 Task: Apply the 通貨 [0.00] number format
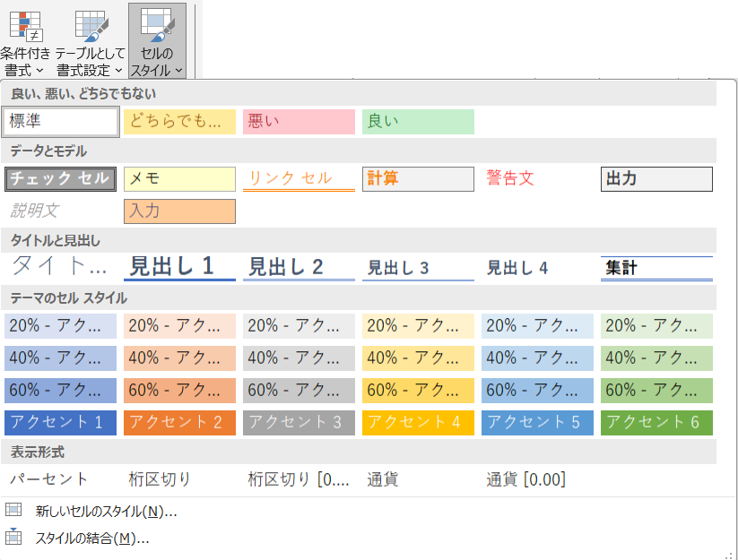click(x=526, y=479)
